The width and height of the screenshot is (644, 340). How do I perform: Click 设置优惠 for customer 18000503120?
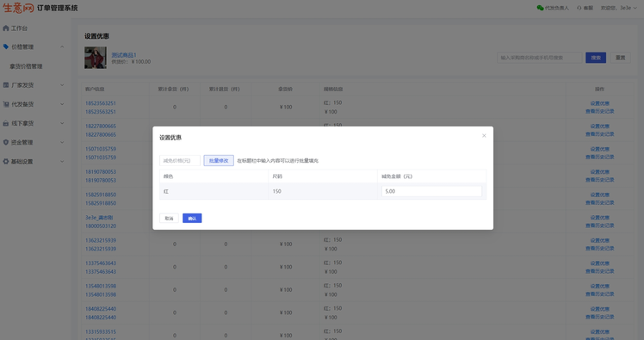pos(599,218)
